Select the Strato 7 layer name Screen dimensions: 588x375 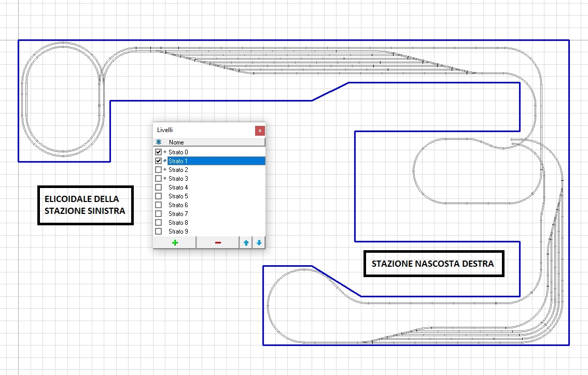(178, 213)
